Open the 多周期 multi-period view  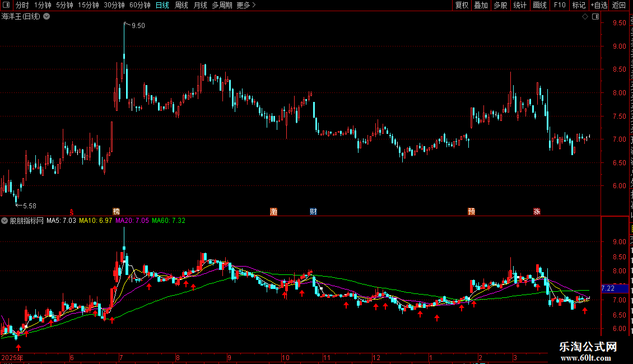222,5
